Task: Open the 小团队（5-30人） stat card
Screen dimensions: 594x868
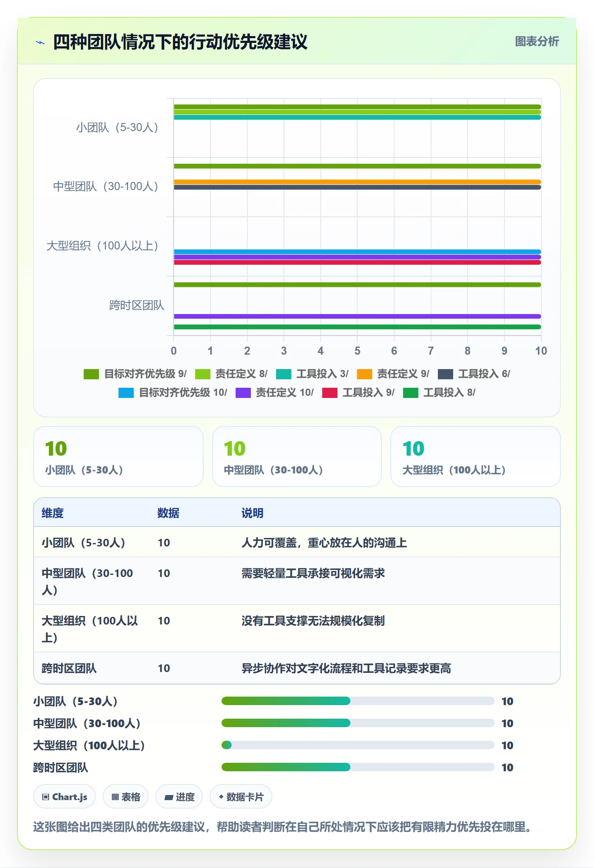Action: (x=118, y=456)
